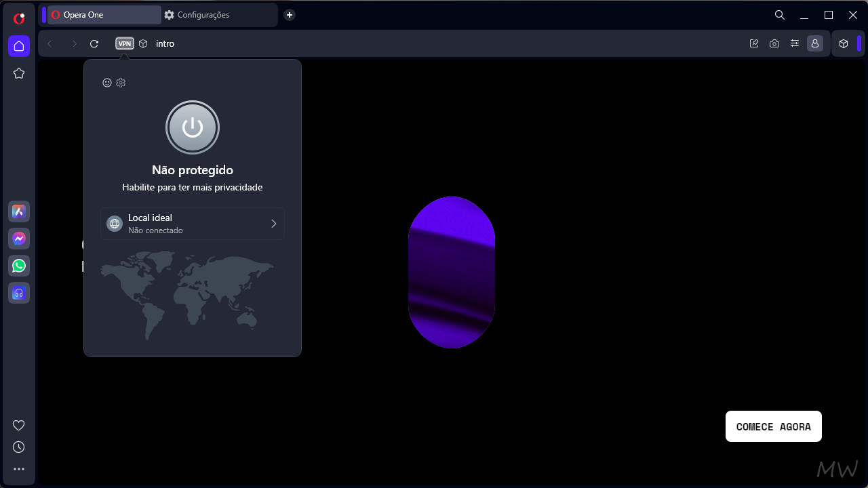Screen dimensions: 868x488
Task: Go back to previous page
Action: [50, 43]
